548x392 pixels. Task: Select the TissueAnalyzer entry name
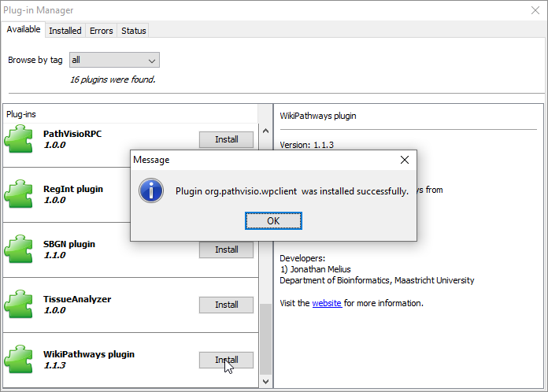77,299
